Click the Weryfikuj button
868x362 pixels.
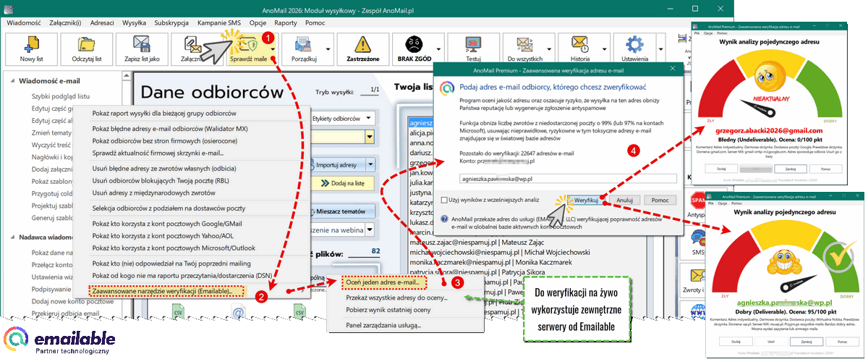585,199
